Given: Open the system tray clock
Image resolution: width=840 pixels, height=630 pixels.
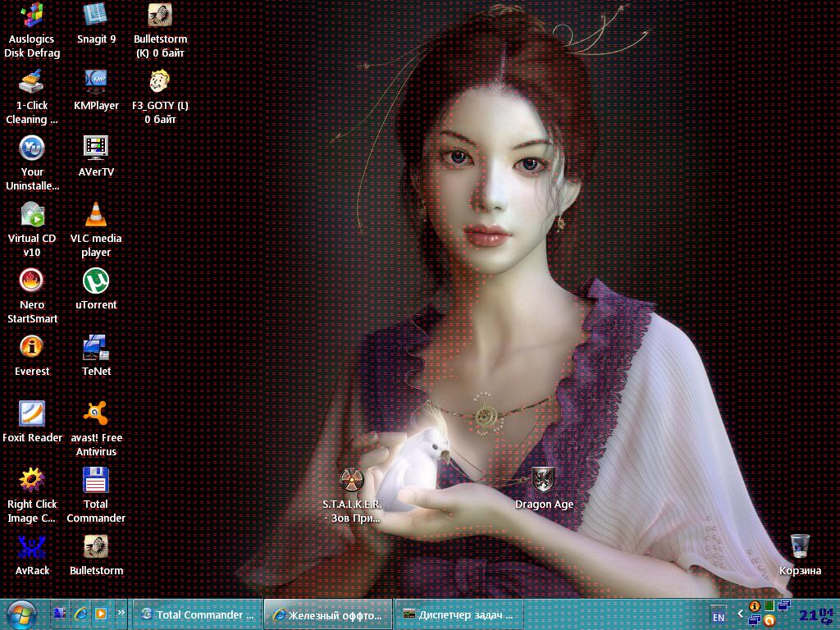Looking at the screenshot, I should click(816, 614).
